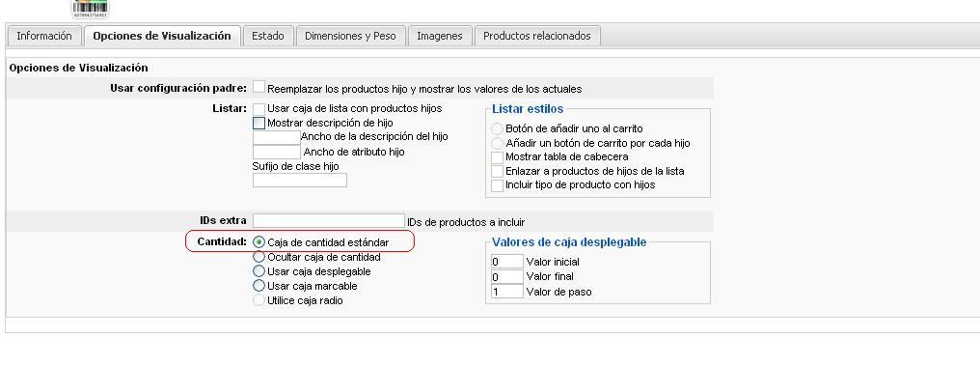The height and width of the screenshot is (366, 980).
Task: Click the IDs extra input field
Action: pyautogui.click(x=329, y=221)
